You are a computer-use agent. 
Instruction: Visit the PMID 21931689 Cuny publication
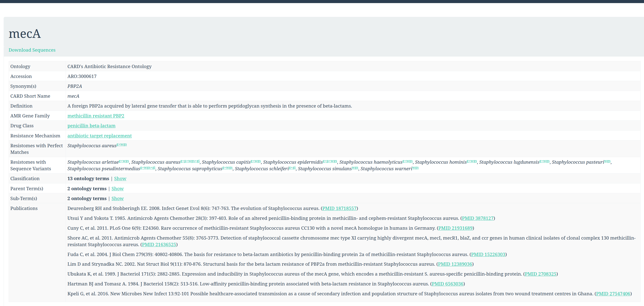point(455,228)
